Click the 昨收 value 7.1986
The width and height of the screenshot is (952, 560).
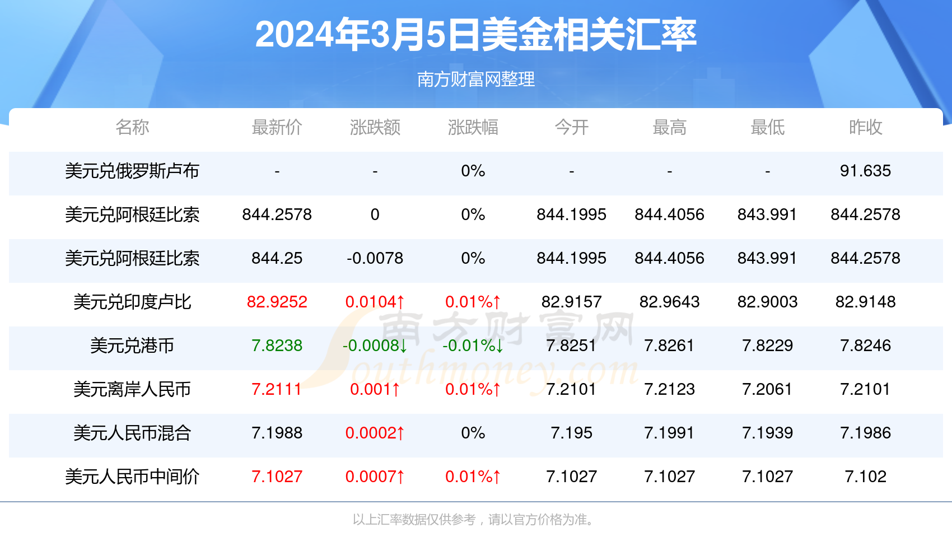(865, 433)
